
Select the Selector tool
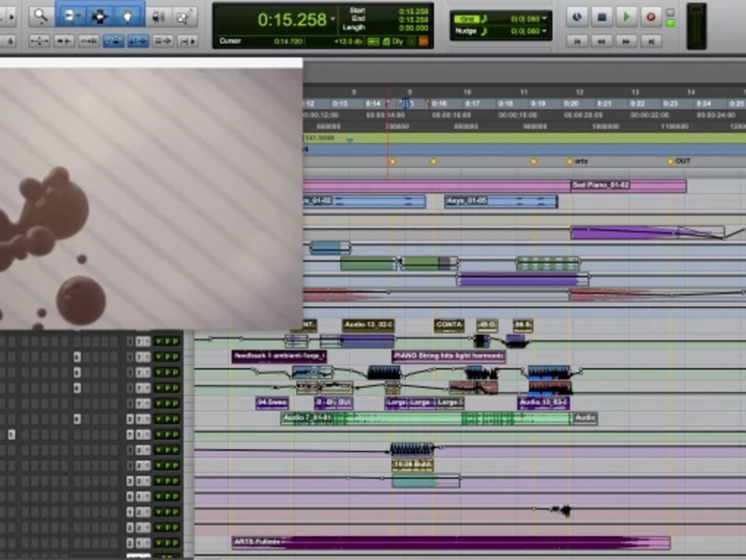pyautogui.click(x=100, y=16)
